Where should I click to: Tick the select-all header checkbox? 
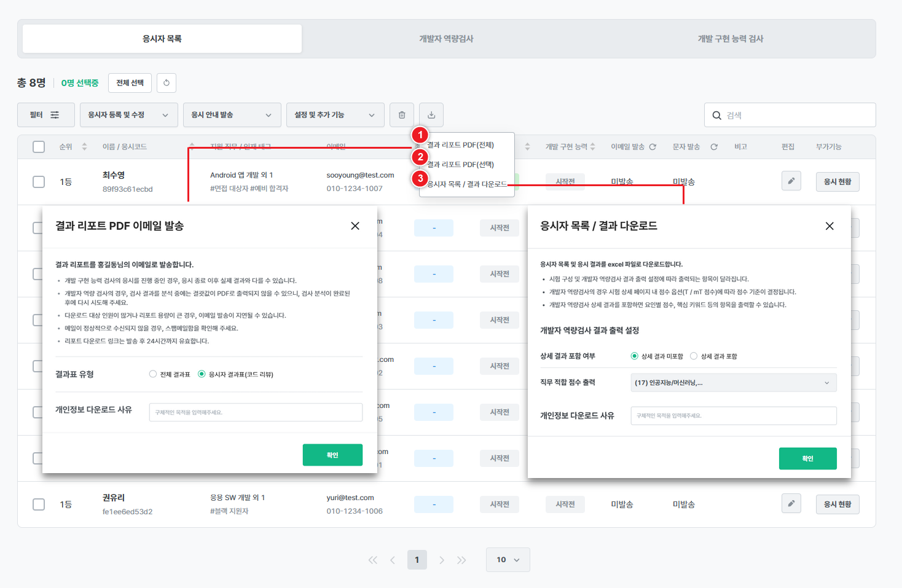click(x=39, y=147)
